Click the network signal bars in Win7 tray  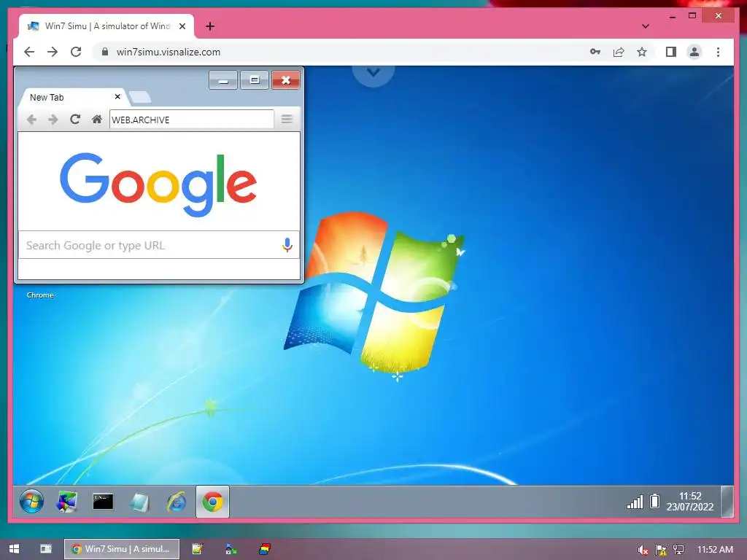coord(635,502)
